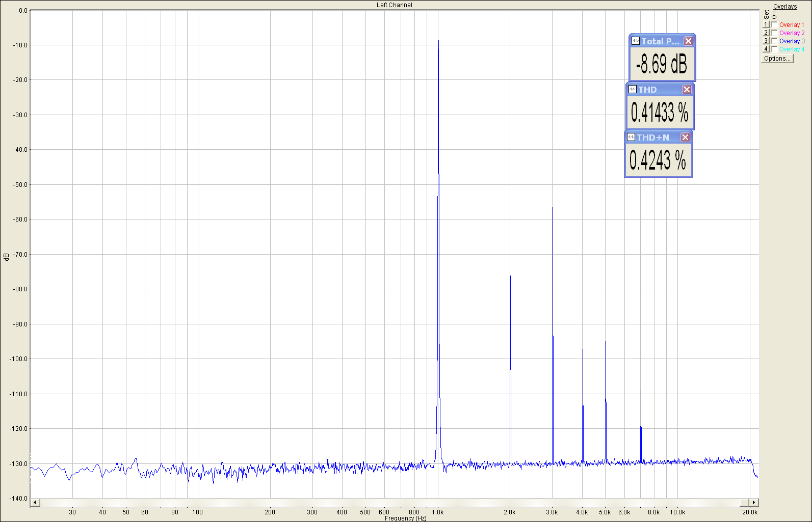The height and width of the screenshot is (522, 812).
Task: Set overlay 3 with the '3' button
Action: (766, 41)
